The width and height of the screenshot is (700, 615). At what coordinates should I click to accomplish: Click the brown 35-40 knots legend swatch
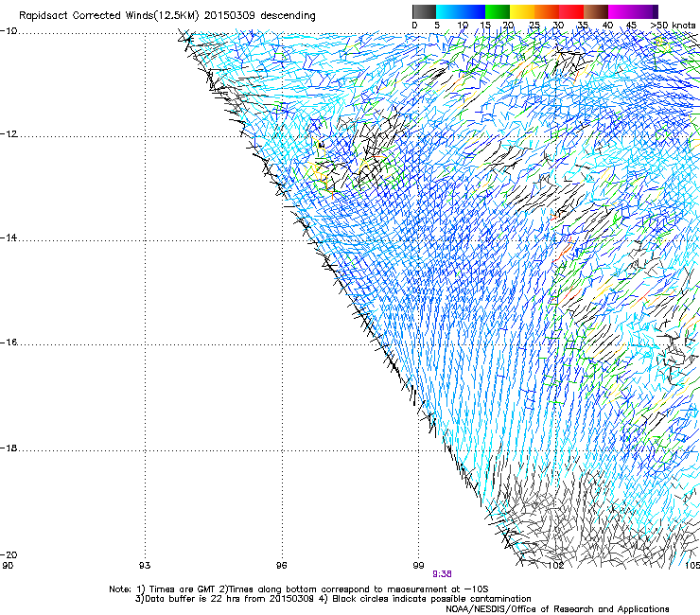click(x=596, y=11)
